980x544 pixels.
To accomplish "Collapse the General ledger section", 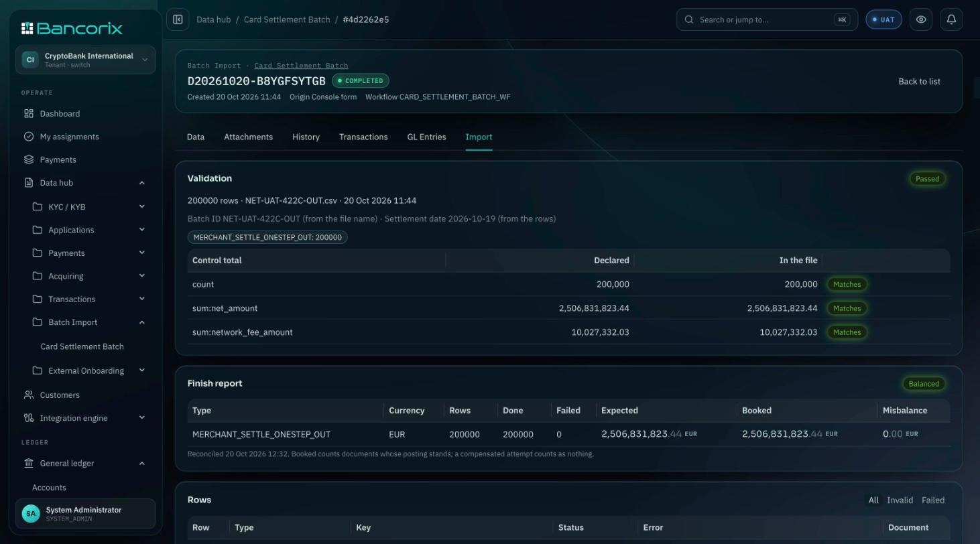I will (x=142, y=464).
